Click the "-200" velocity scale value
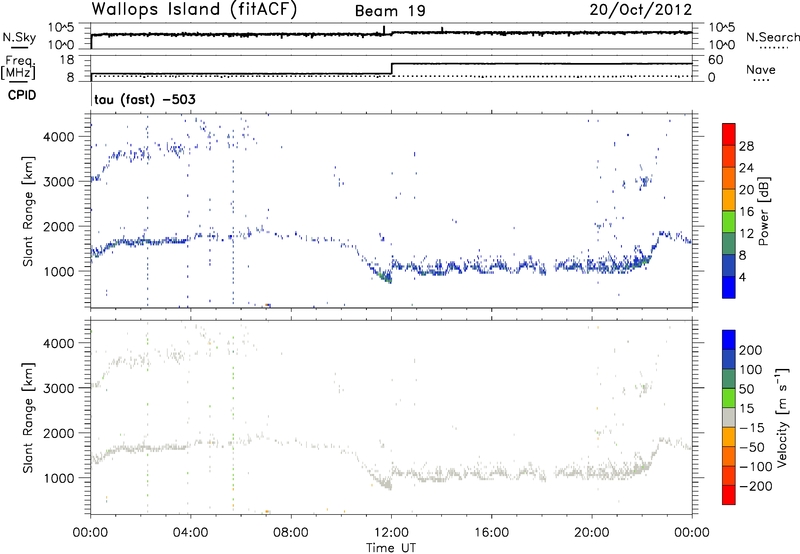This screenshot has width=800, height=554. coord(756,486)
